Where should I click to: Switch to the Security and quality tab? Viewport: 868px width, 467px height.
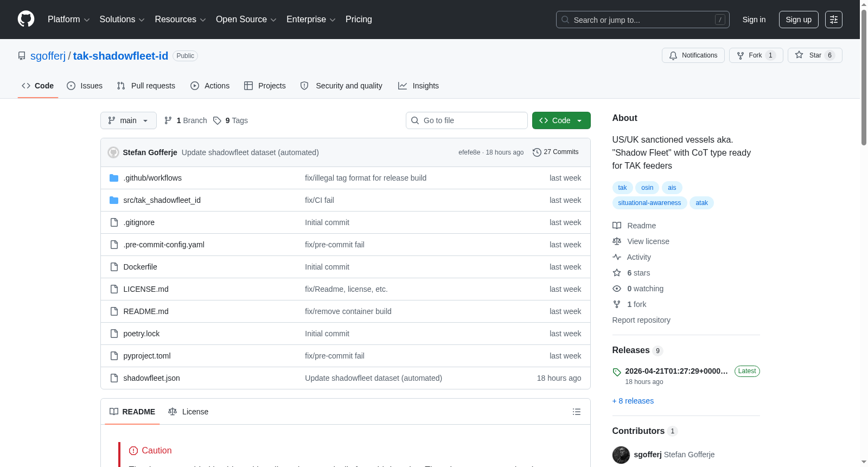[341, 86]
